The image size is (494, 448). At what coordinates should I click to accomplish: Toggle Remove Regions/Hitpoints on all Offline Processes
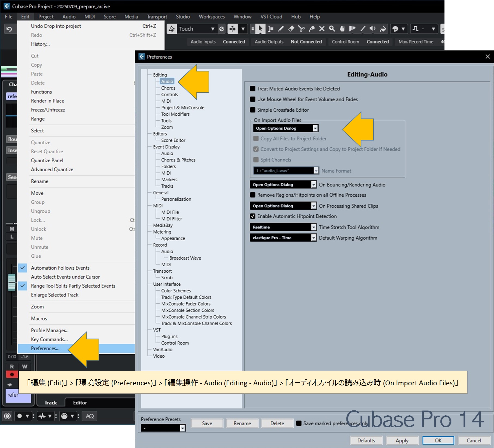click(x=253, y=195)
